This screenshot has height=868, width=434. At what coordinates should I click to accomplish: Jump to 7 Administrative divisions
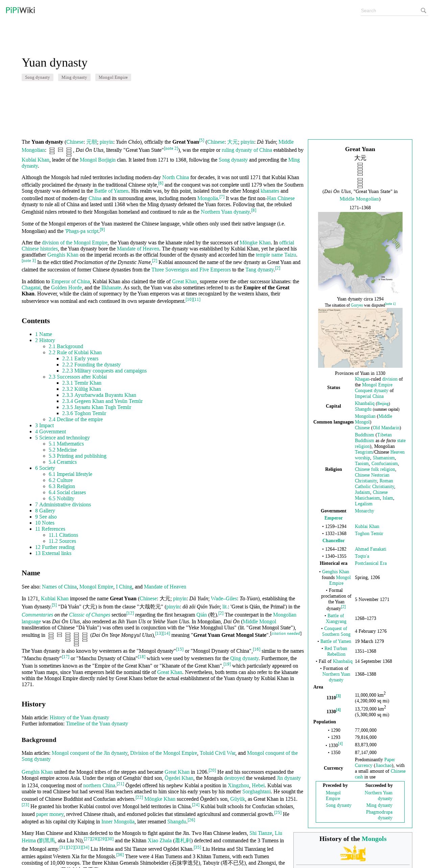[x=63, y=505]
